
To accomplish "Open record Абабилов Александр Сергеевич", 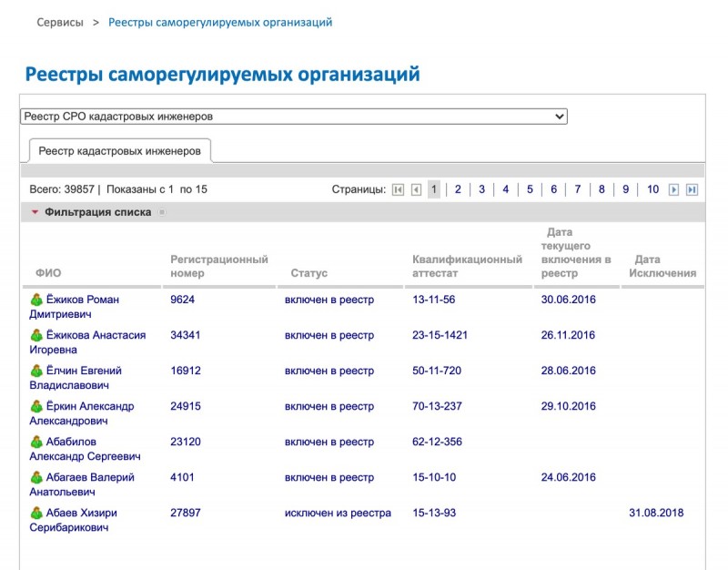I will 85,449.
